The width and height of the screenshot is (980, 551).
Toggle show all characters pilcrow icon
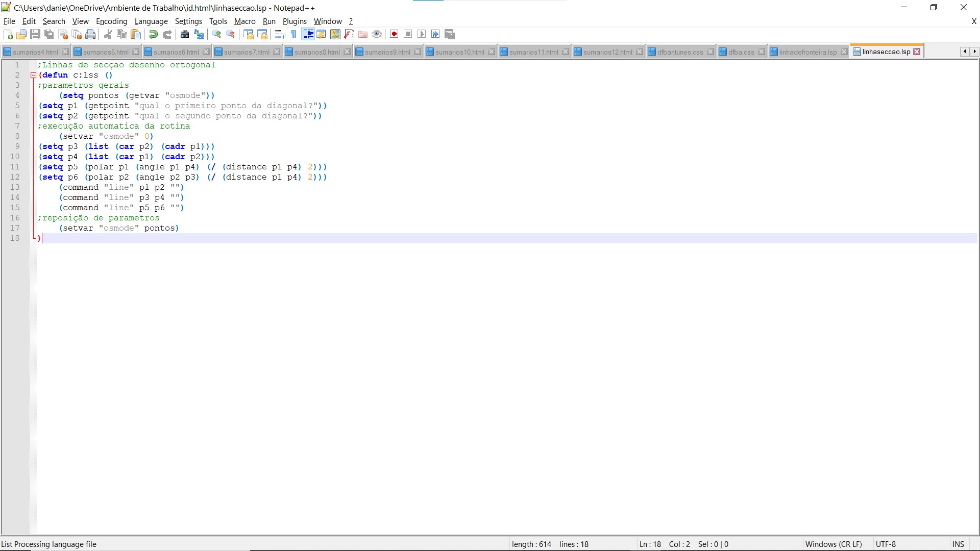tap(294, 34)
